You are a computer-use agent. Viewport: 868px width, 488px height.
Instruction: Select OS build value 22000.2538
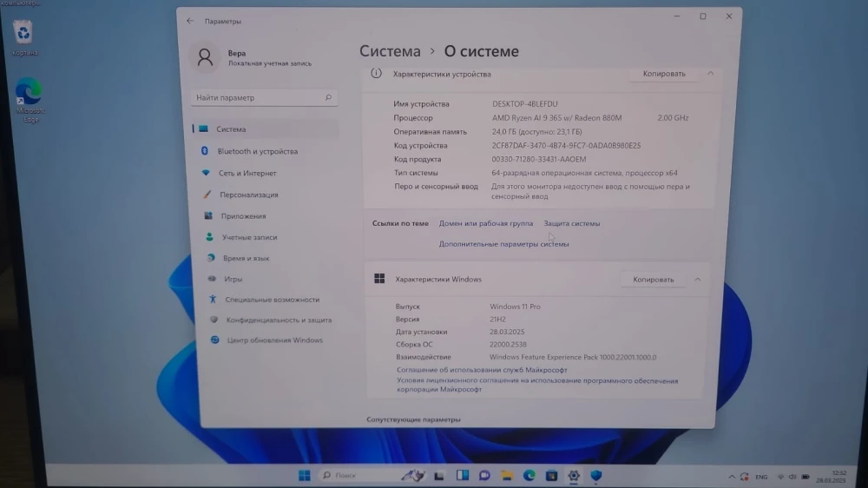click(x=508, y=344)
